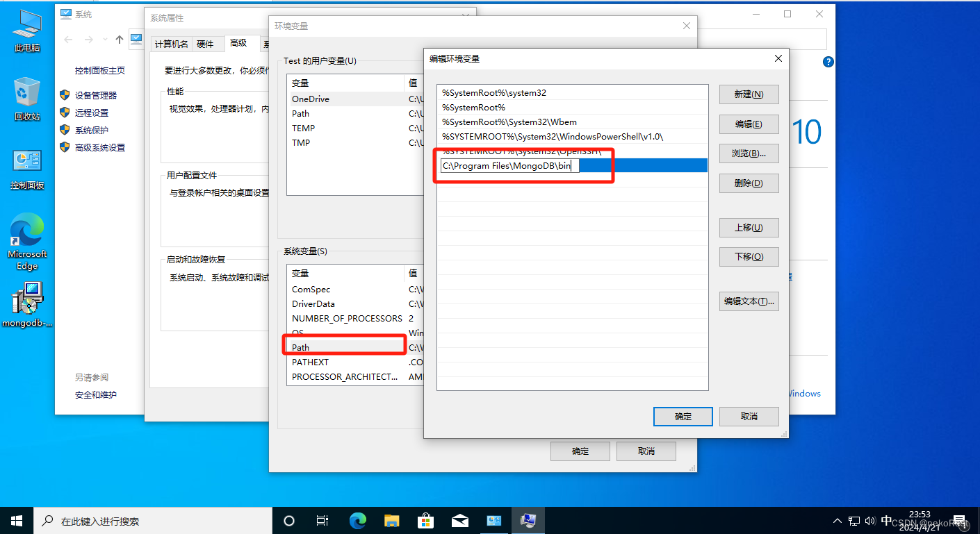Go to 控制面板主页

coord(100,70)
